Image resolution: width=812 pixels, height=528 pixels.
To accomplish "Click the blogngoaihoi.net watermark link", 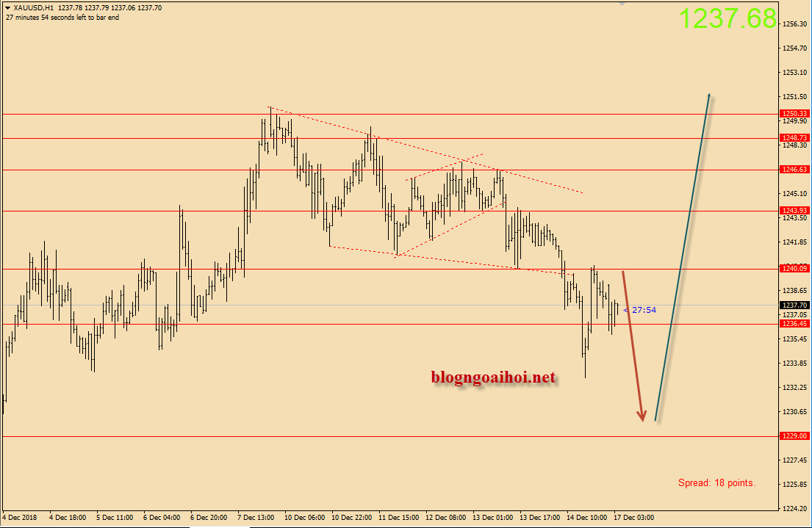I will 493,377.
